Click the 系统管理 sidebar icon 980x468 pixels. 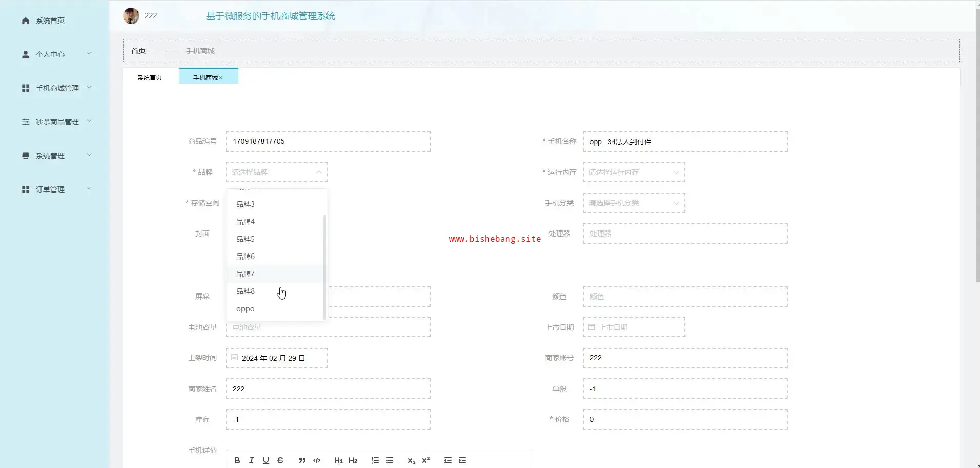[26, 156]
